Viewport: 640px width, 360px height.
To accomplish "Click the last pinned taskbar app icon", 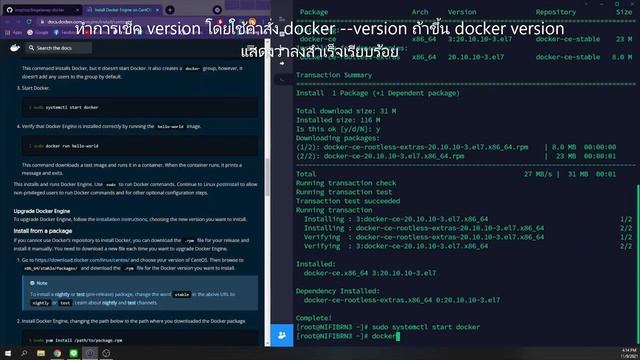I will tap(107, 353).
